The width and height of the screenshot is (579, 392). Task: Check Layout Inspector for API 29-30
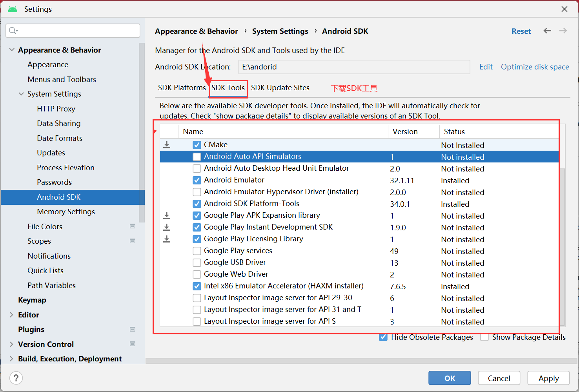point(197,298)
